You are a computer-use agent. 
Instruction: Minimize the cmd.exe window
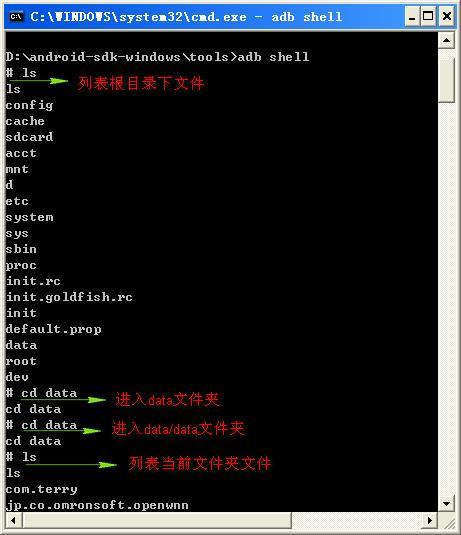pos(412,16)
